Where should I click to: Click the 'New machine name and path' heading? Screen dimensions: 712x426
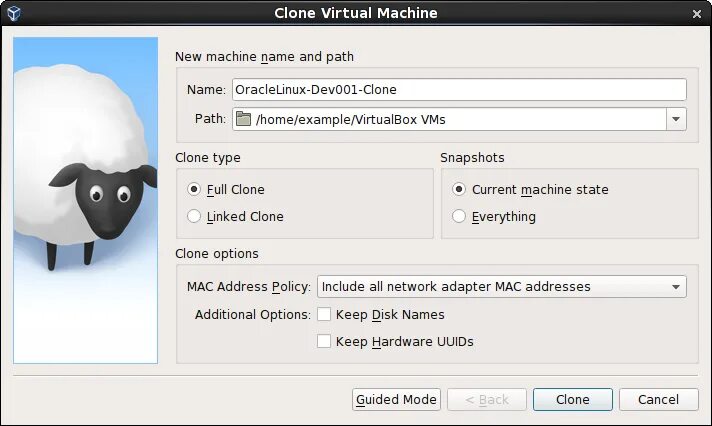[264, 57]
